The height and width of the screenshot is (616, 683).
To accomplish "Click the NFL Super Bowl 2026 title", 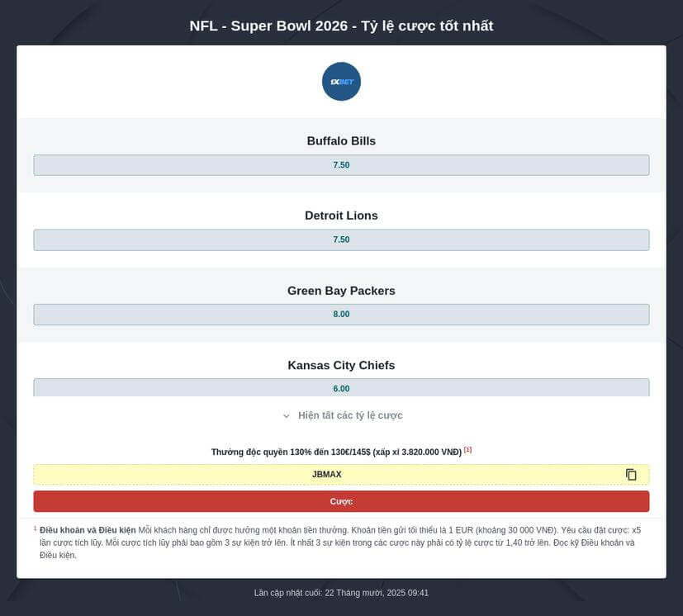I will [341, 26].
